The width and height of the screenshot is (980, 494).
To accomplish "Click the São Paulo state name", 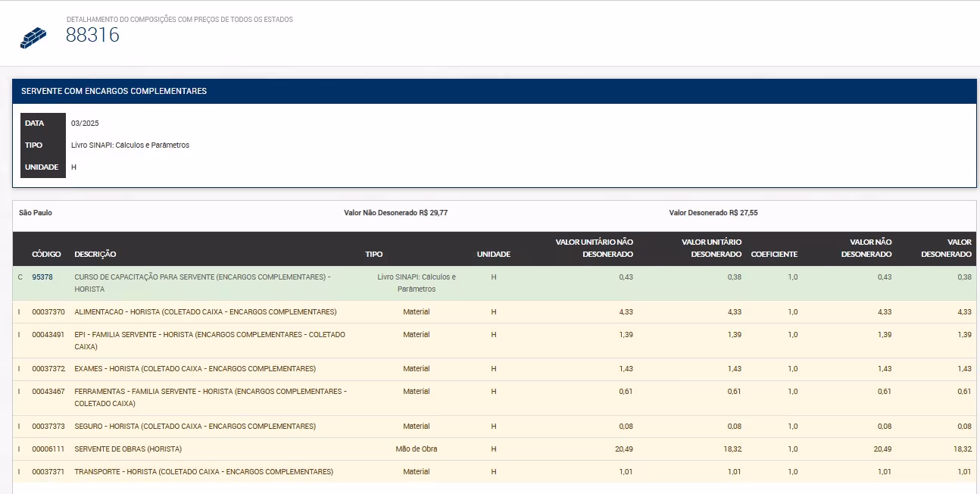I will point(36,213).
